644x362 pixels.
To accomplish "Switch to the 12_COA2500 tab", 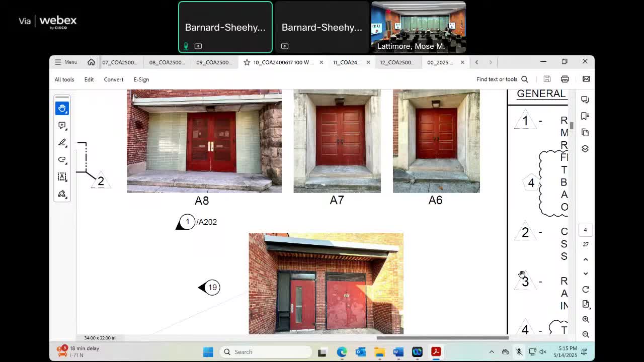I will click(x=397, y=62).
